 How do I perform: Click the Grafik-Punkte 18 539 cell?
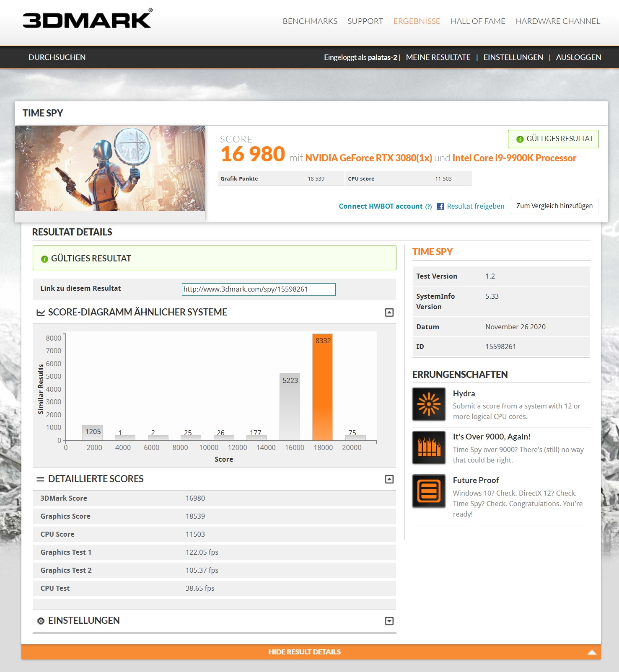pos(281,178)
